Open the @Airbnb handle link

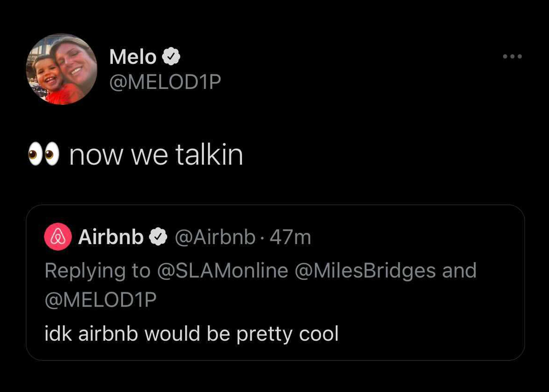[x=215, y=237]
